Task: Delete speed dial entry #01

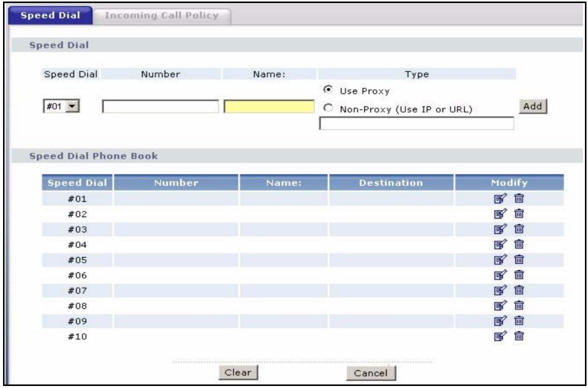Action: 519,198
